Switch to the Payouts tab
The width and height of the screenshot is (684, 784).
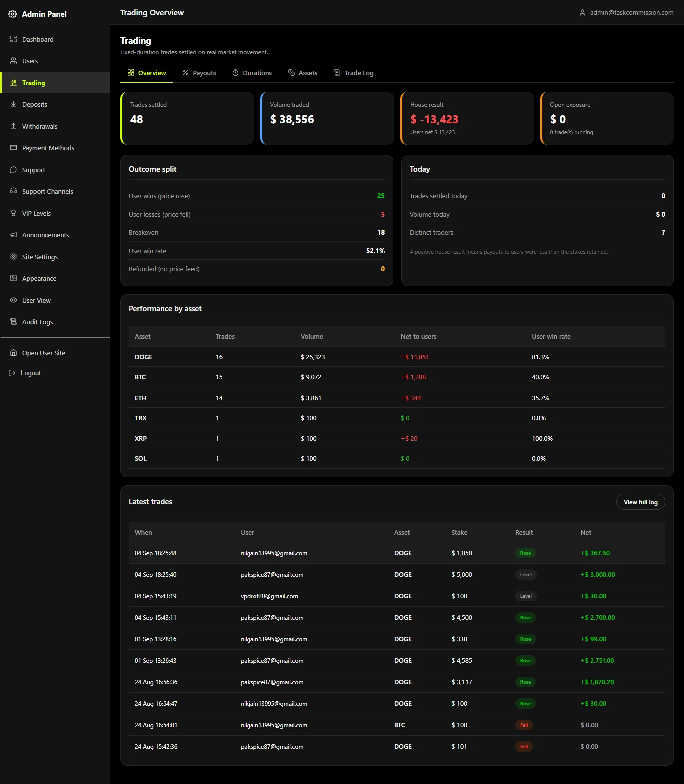199,73
